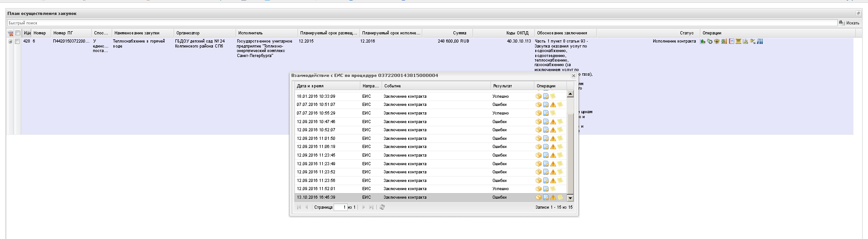868x239 pixels.
Task: Click the clear filter funnel icon
Action: click(x=10, y=33)
